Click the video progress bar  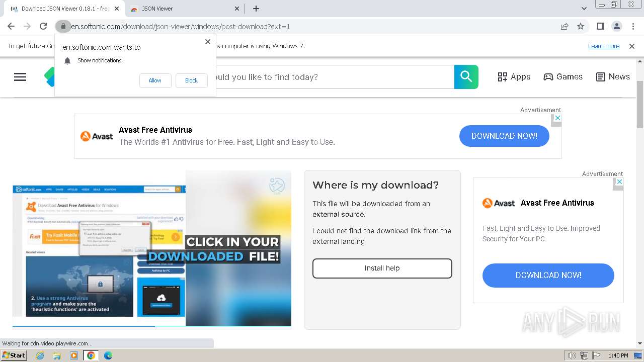tap(152, 326)
